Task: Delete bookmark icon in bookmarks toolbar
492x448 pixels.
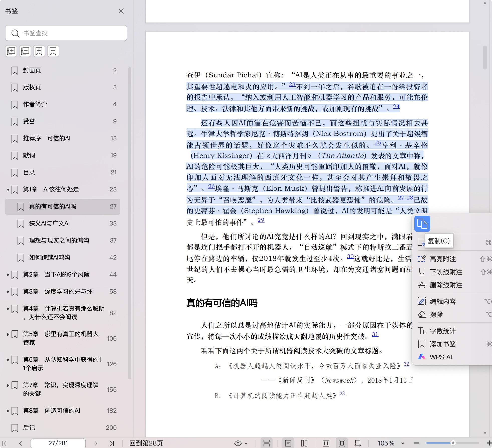Action: [x=53, y=51]
